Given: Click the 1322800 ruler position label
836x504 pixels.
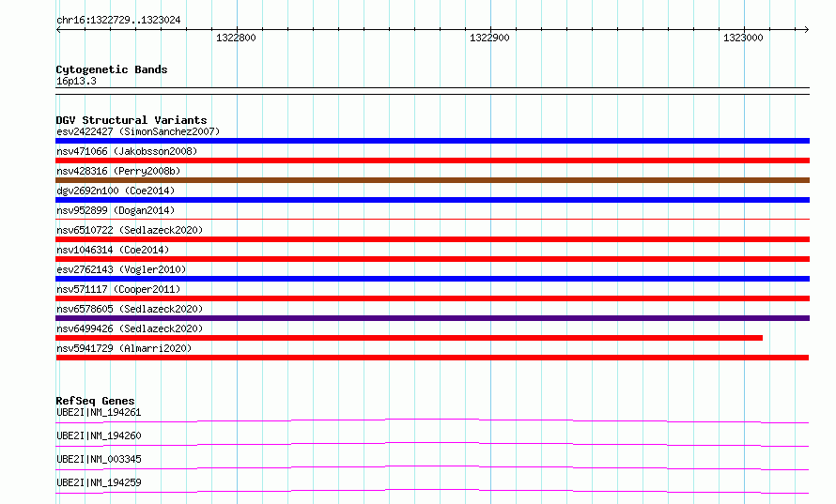Looking at the screenshot, I should coord(236,38).
